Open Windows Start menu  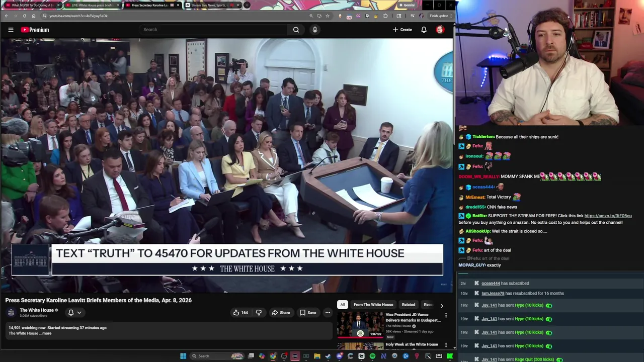[184, 356]
